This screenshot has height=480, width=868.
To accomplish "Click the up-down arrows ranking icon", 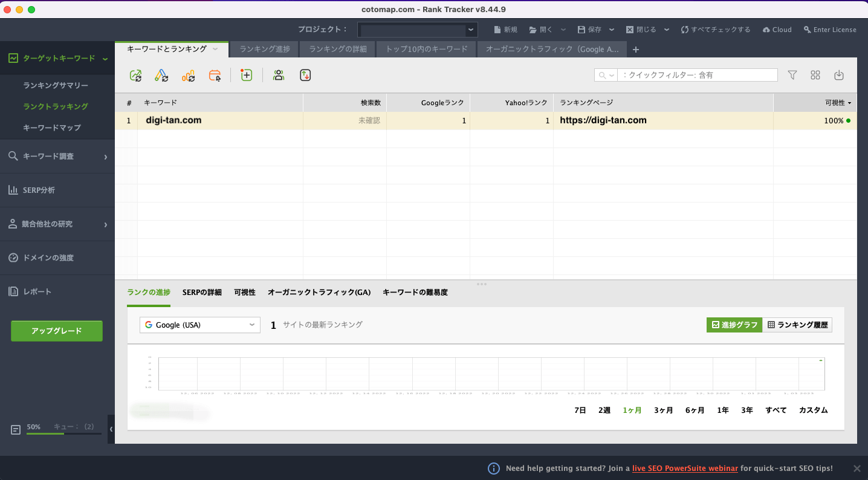I will pos(305,75).
